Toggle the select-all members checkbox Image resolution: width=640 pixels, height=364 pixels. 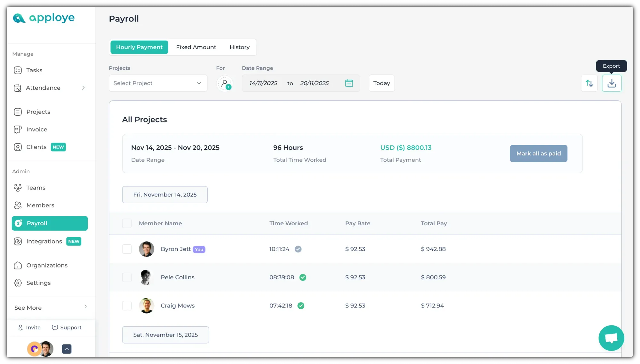click(x=127, y=223)
